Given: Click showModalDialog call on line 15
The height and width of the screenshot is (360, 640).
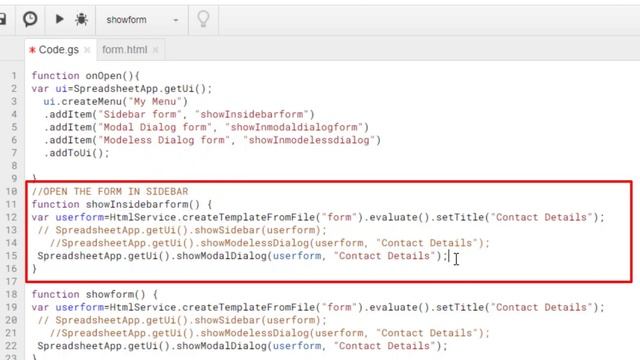Looking at the screenshot, I should 242,256.
